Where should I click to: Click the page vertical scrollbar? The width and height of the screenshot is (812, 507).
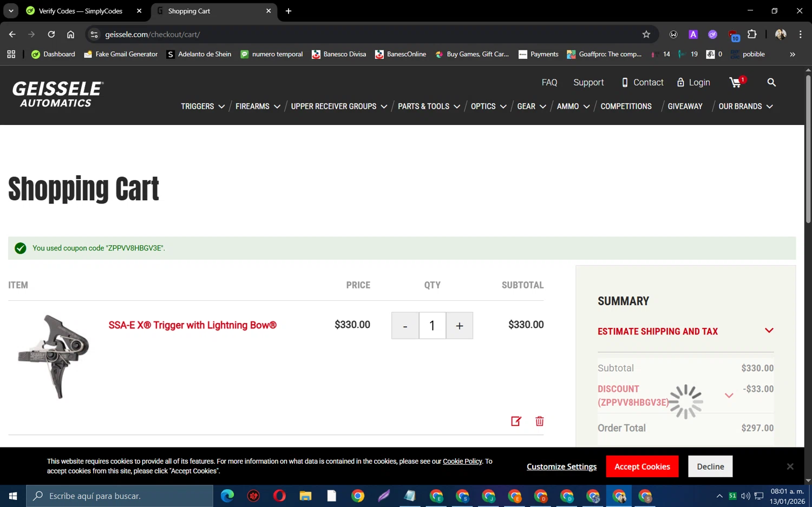click(x=808, y=149)
